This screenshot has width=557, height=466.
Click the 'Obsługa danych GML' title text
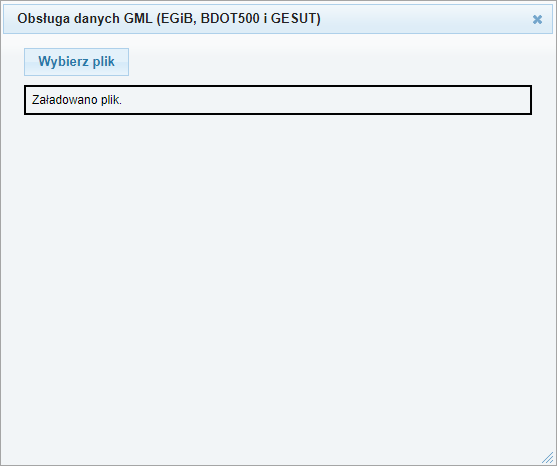[x=85, y=19]
